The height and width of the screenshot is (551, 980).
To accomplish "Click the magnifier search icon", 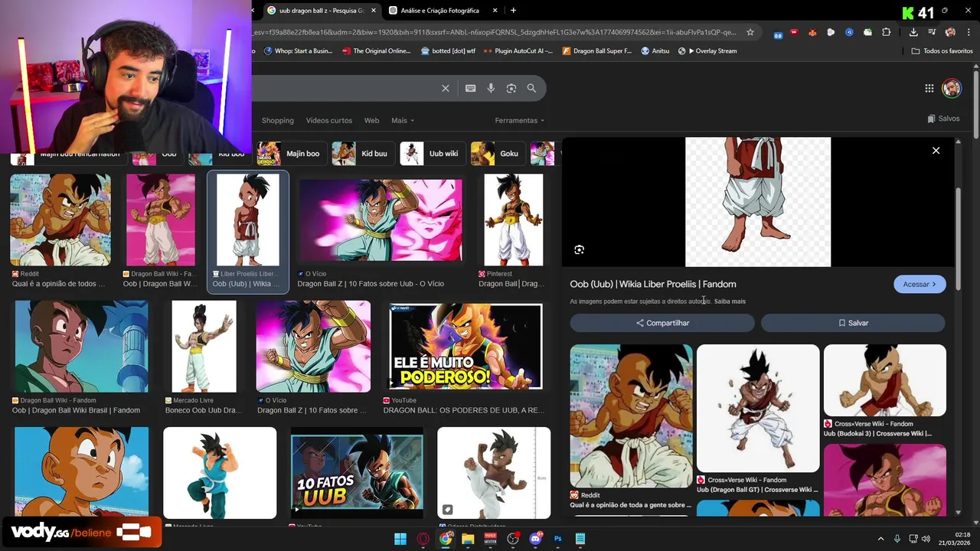I will (531, 88).
